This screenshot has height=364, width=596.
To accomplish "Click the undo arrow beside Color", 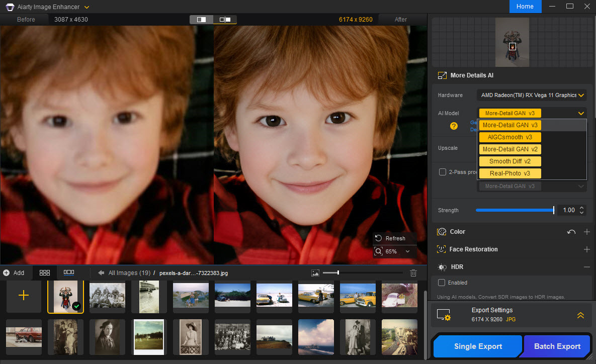I will click(x=571, y=232).
